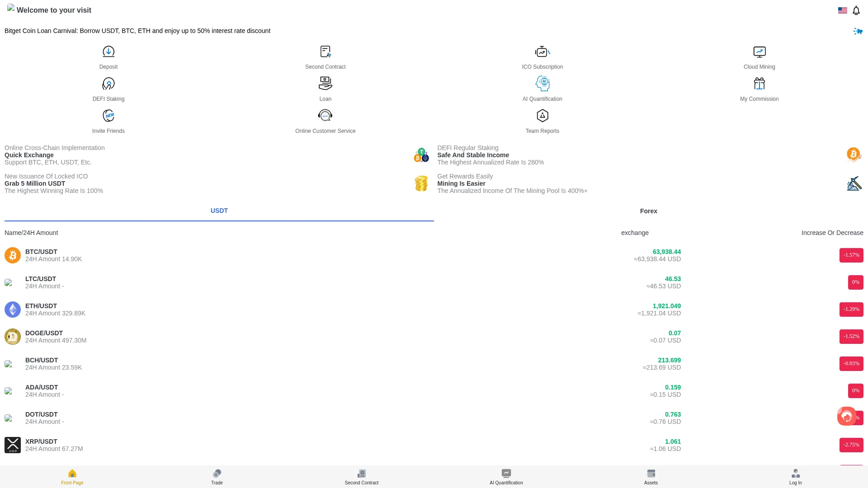The height and width of the screenshot is (488, 868).
Task: Open the Cloud Mining icon
Action: coord(759,52)
